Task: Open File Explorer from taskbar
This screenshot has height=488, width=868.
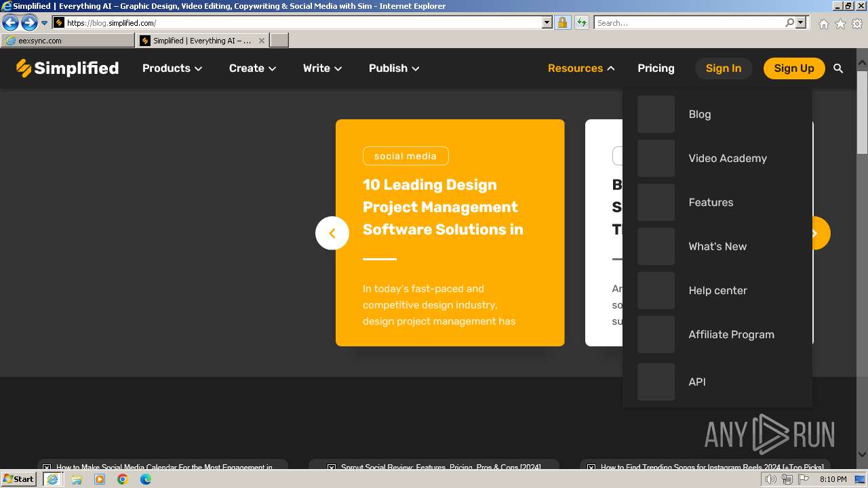Action: click(77, 479)
